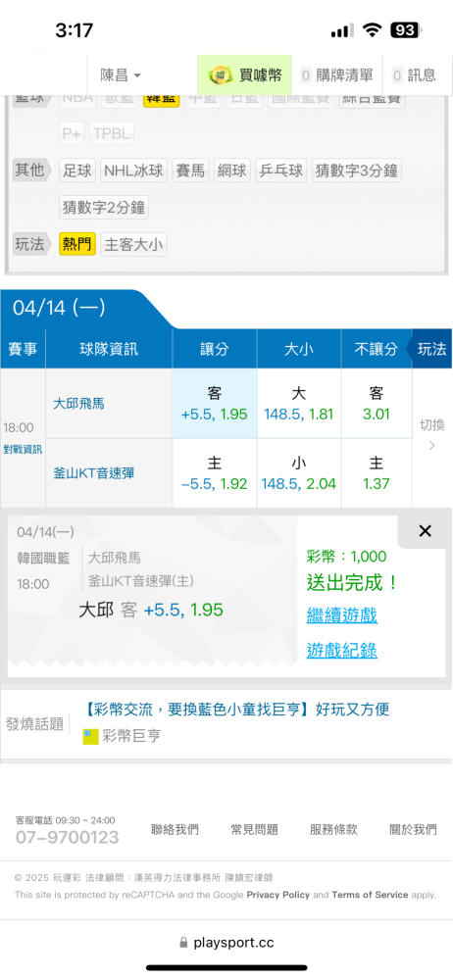The image size is (453, 980).
Task: Select the 主客大小 play mode
Action: tap(134, 244)
